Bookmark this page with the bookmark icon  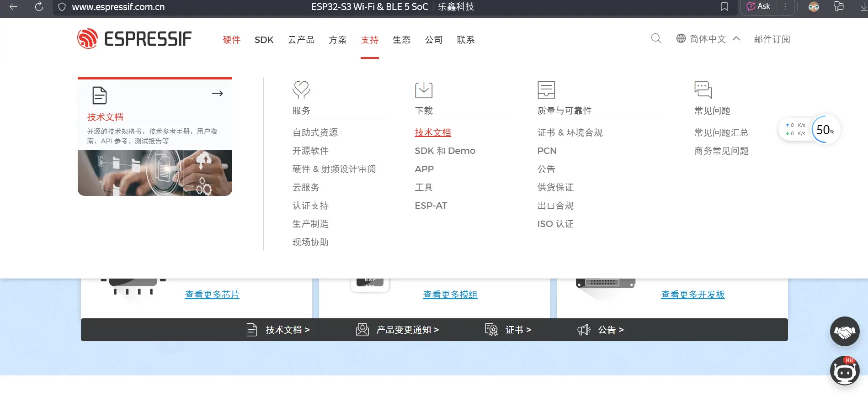pyautogui.click(x=724, y=7)
